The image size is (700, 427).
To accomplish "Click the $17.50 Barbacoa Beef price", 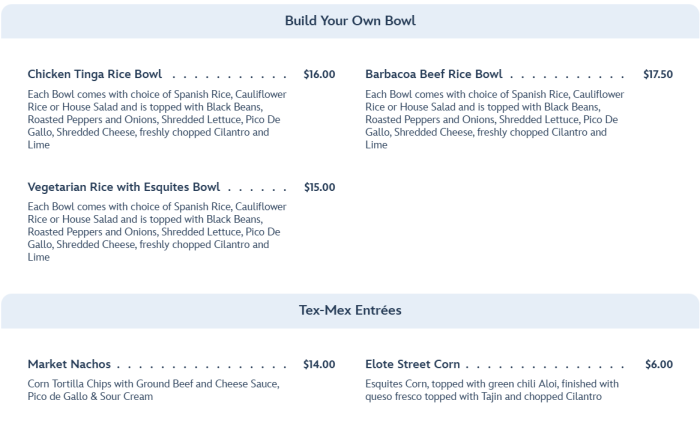I will (x=658, y=74).
